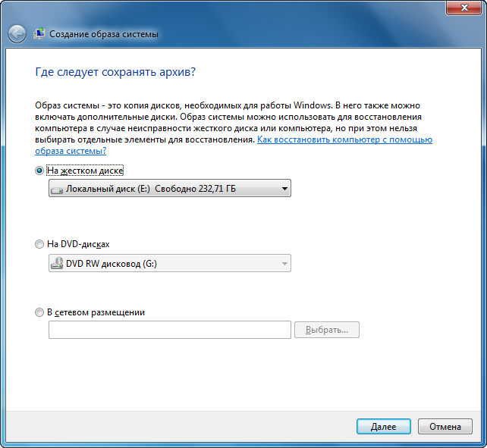Select the 'В сетевом размещении' radio button
This screenshot has width=487, height=448.
pyautogui.click(x=39, y=312)
